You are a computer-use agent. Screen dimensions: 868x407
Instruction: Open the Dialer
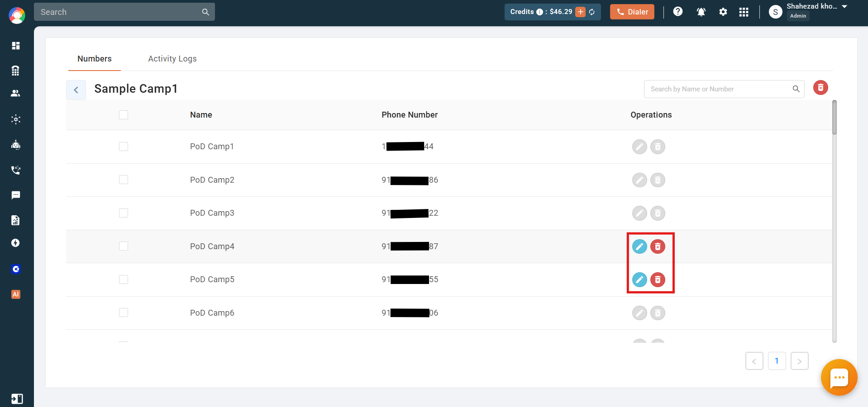(632, 12)
